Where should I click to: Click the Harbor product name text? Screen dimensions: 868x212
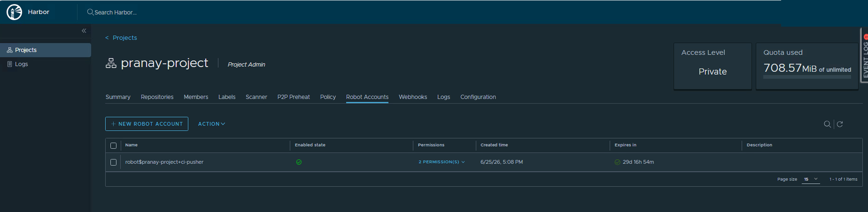[39, 12]
